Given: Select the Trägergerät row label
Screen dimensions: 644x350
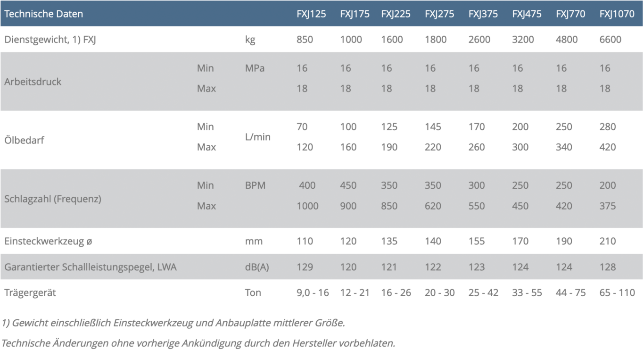Looking at the screenshot, I should 30,293.
